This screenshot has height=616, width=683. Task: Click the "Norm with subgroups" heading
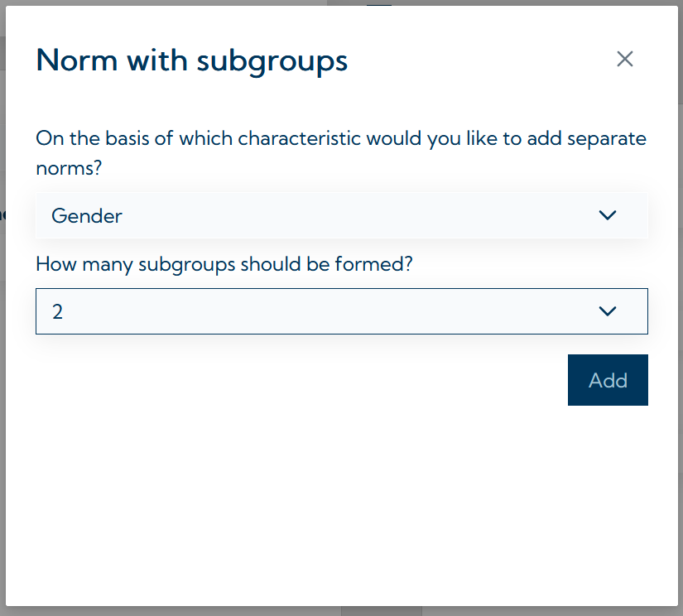[x=191, y=60]
